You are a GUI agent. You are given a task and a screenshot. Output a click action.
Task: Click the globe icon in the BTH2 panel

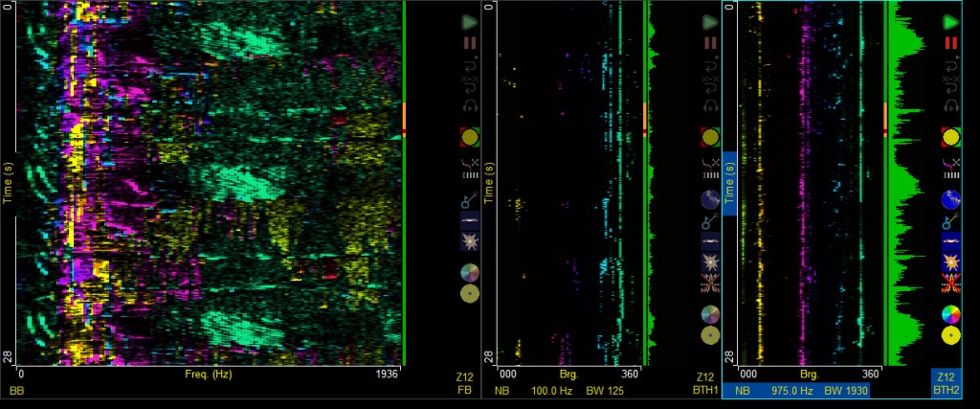click(950, 200)
